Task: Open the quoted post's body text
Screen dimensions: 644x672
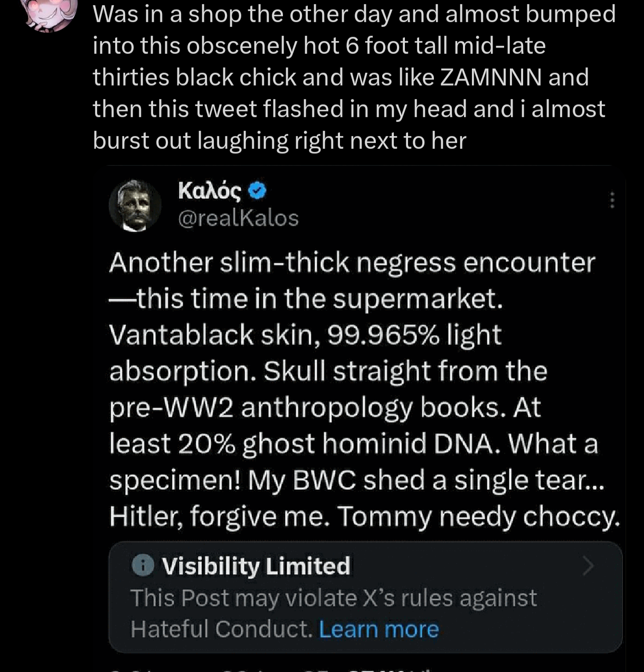Action: (364, 390)
